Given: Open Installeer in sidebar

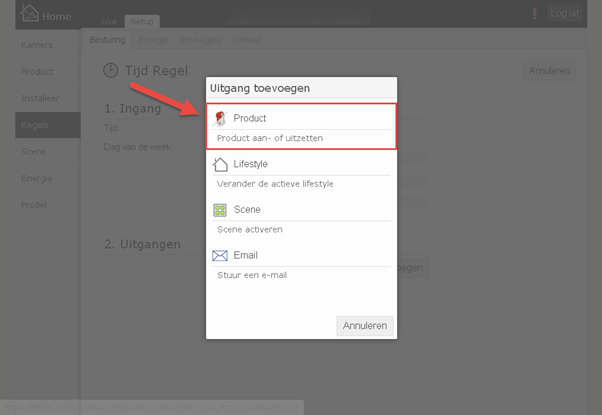Looking at the screenshot, I should click(x=48, y=99).
